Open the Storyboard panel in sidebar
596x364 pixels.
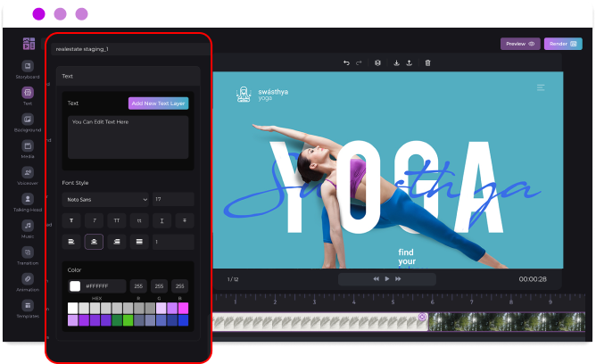coord(28,67)
